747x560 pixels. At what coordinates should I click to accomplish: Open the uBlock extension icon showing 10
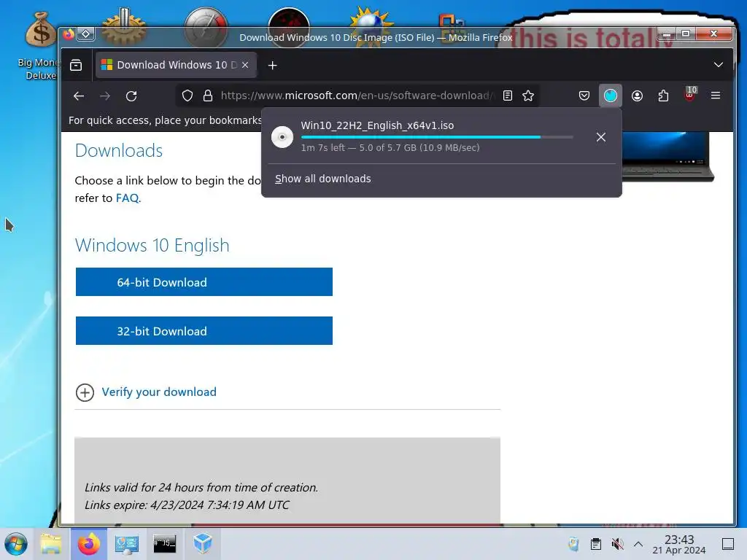[x=690, y=94]
